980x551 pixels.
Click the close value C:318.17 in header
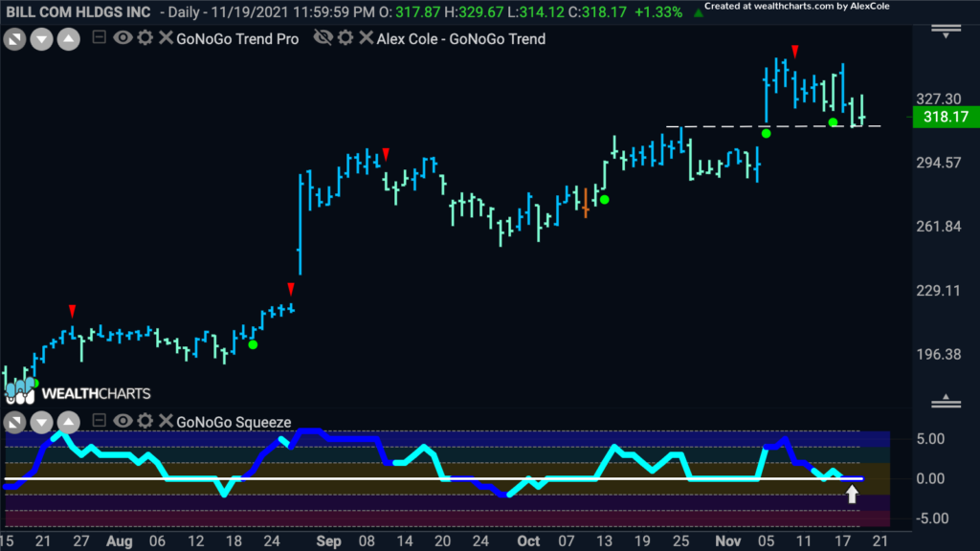point(596,11)
